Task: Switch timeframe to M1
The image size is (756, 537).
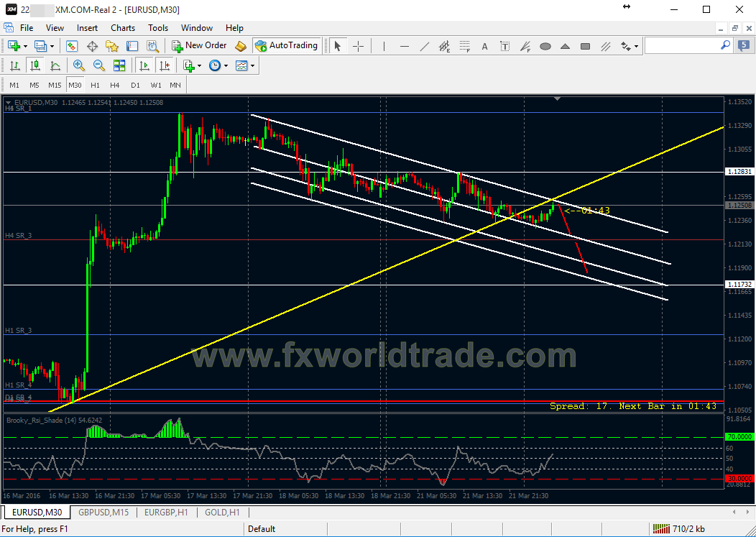Action: point(14,85)
